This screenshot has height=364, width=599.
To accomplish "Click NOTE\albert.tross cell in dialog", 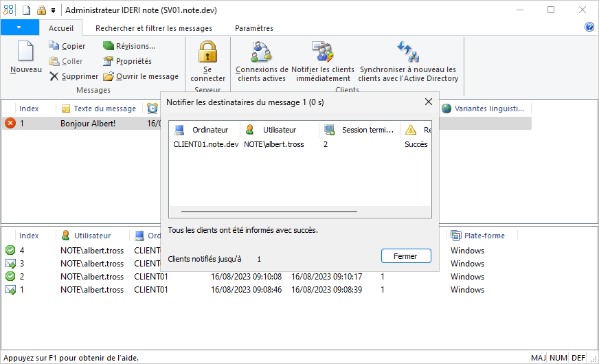I will [x=274, y=144].
